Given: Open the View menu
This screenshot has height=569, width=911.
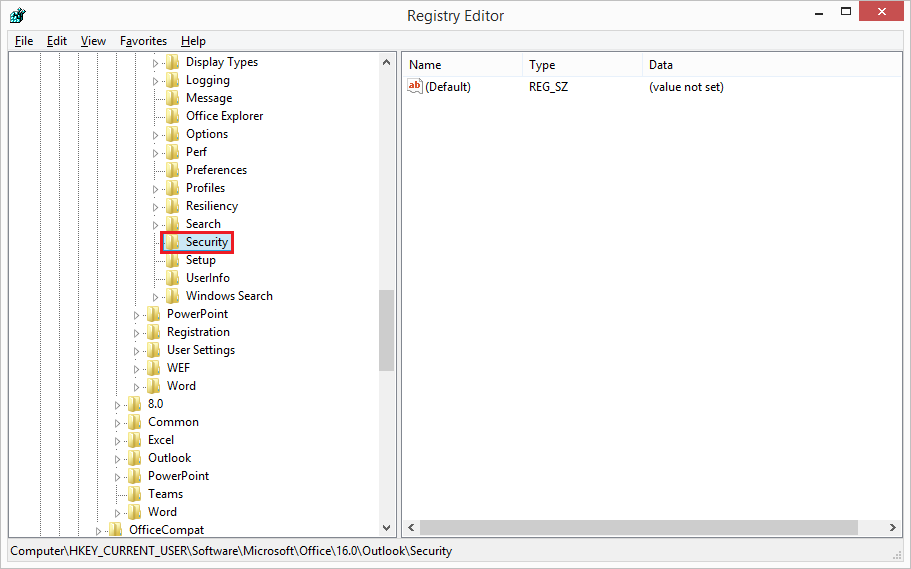Looking at the screenshot, I should point(93,41).
